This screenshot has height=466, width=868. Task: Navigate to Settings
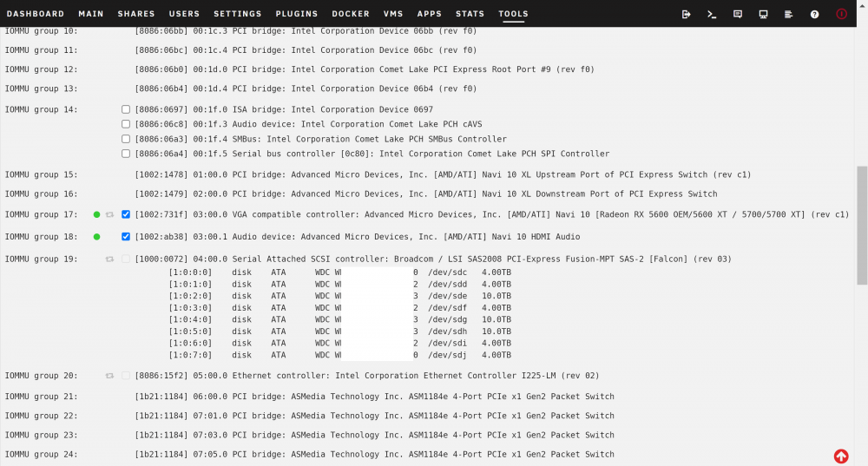(x=238, y=14)
